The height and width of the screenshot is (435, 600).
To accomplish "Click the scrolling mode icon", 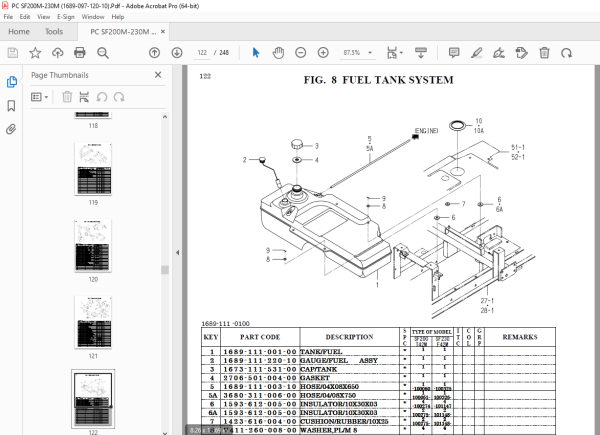I will click(x=421, y=53).
